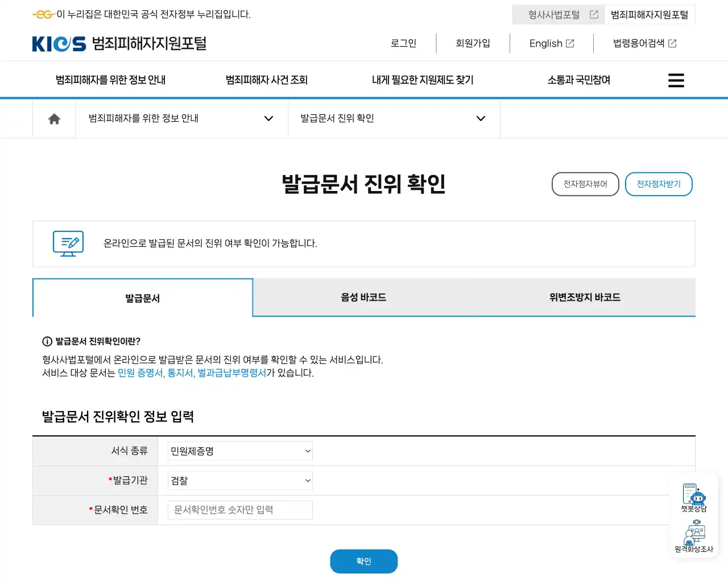The height and width of the screenshot is (582, 728).
Task: Open the 발급기관 dropdown showing 검찰
Action: (240, 481)
